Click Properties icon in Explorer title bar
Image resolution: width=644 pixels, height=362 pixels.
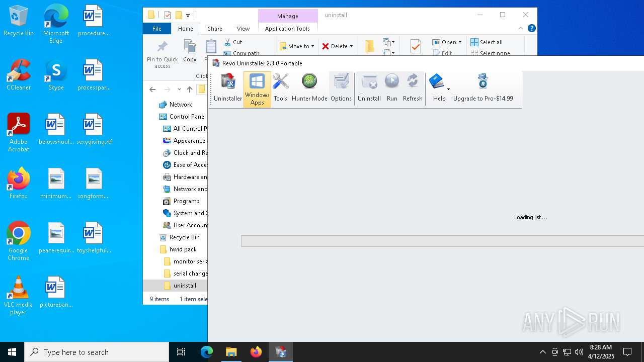click(168, 15)
